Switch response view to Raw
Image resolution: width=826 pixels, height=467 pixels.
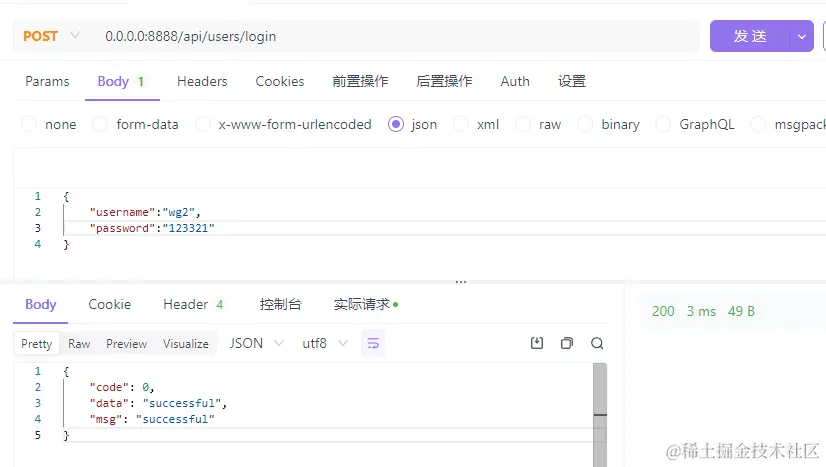coord(79,344)
